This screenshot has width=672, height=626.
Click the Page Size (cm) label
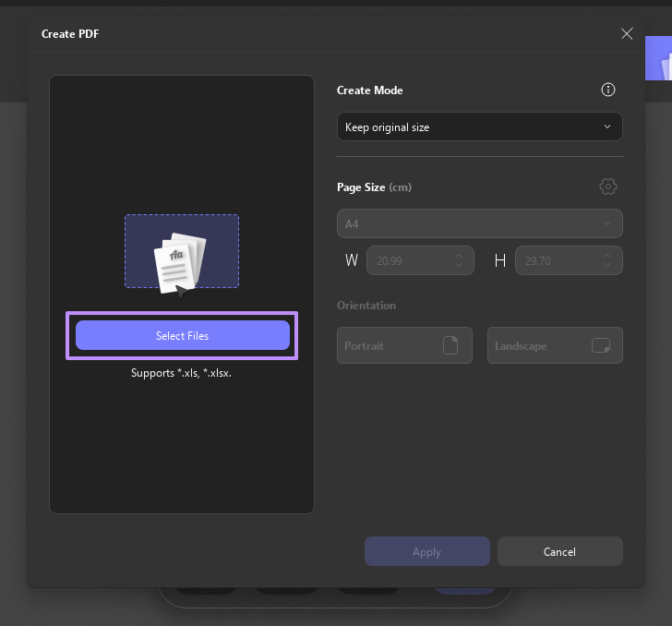[x=374, y=187]
